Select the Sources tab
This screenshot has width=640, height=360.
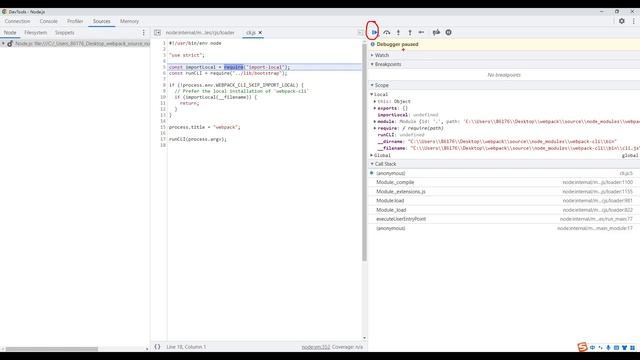click(x=101, y=21)
